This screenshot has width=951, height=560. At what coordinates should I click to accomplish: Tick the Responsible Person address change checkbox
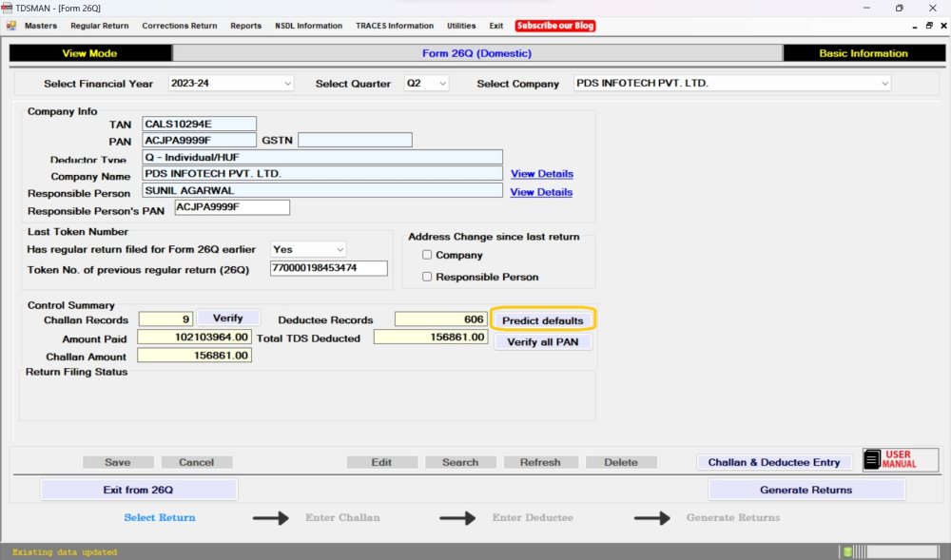click(427, 277)
